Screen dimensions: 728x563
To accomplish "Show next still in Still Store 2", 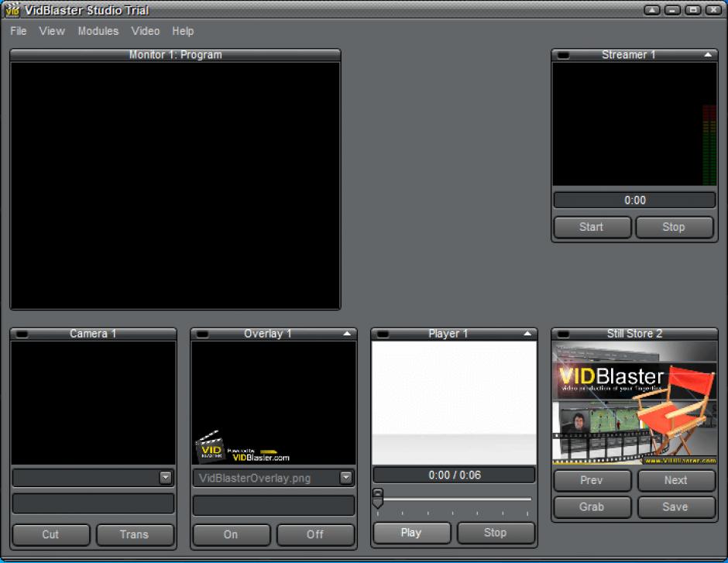I will click(x=676, y=480).
